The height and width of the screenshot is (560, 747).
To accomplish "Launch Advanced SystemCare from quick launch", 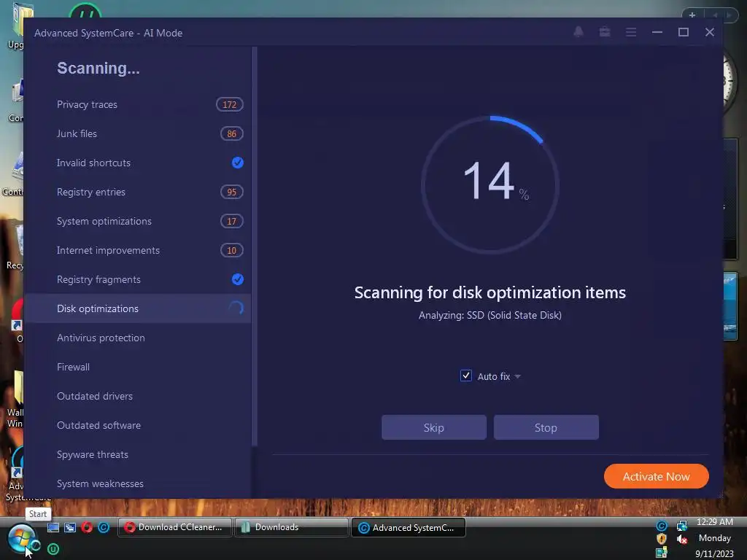I will click(104, 528).
